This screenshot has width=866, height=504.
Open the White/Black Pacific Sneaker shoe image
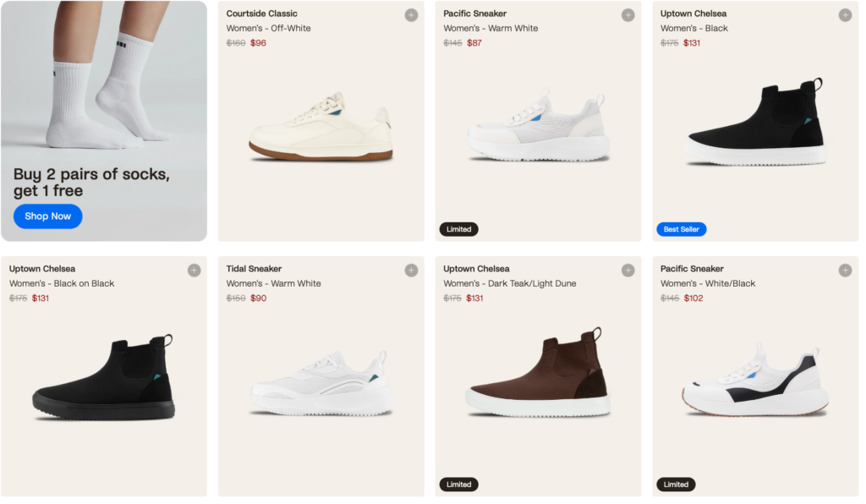click(x=755, y=382)
